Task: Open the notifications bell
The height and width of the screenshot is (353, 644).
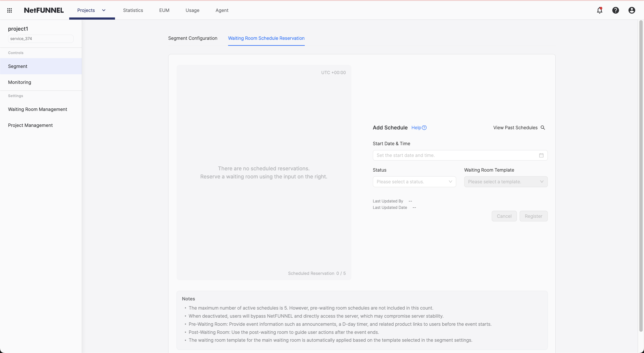Action: 599,10
